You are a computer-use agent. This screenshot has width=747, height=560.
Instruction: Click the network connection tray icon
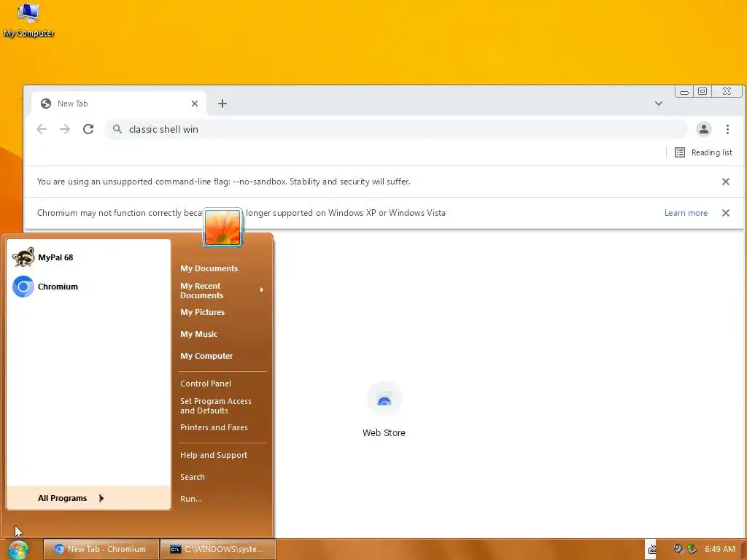tap(692, 549)
